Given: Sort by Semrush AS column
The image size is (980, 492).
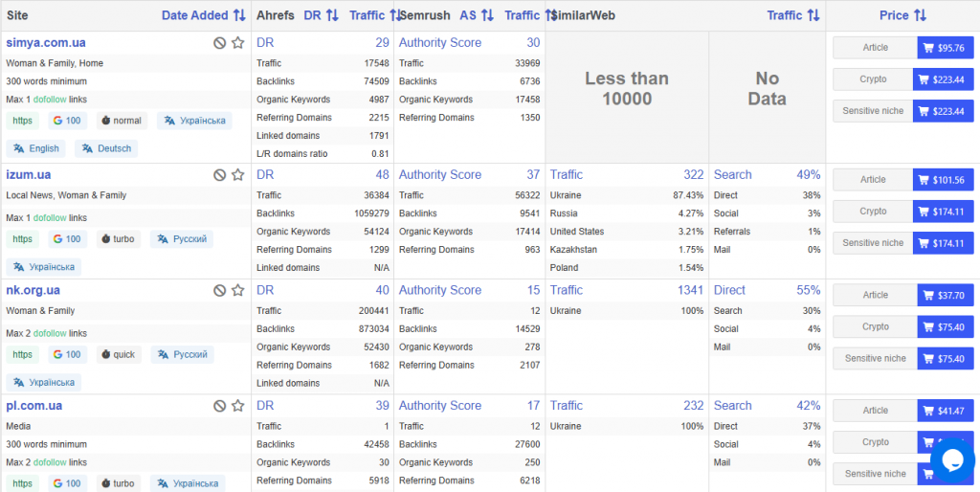Looking at the screenshot, I should tap(477, 15).
